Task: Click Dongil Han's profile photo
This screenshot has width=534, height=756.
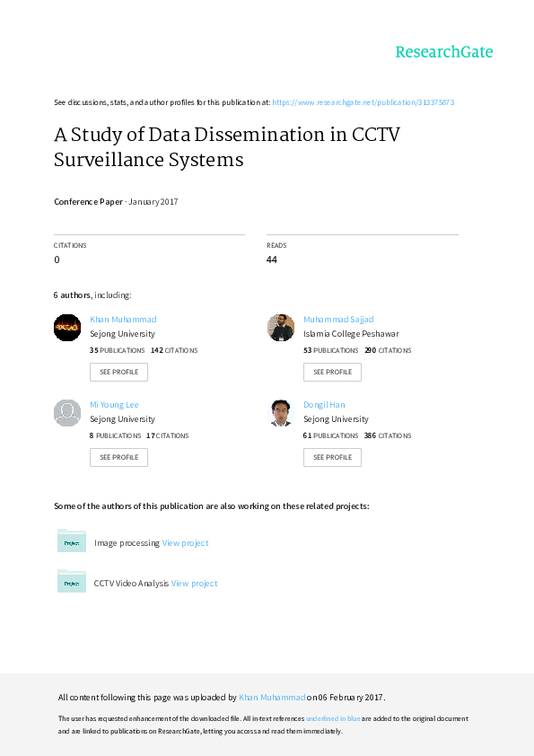Action: tap(280, 413)
